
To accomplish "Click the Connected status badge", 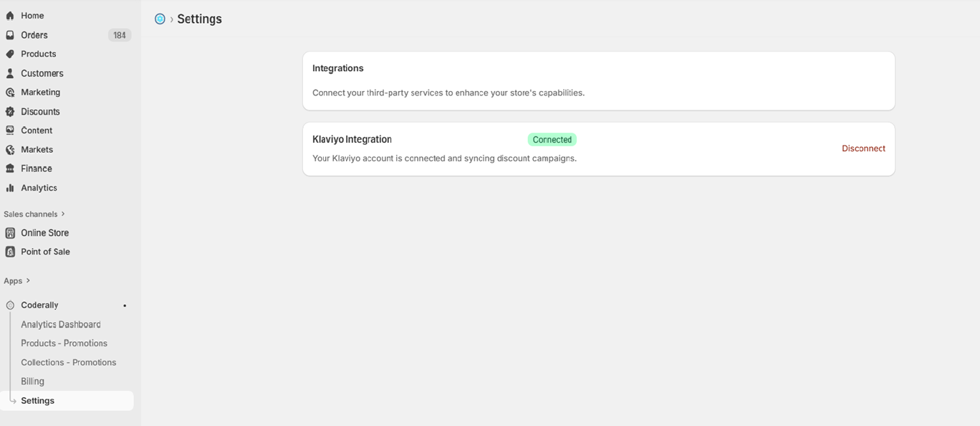I will click(x=552, y=139).
